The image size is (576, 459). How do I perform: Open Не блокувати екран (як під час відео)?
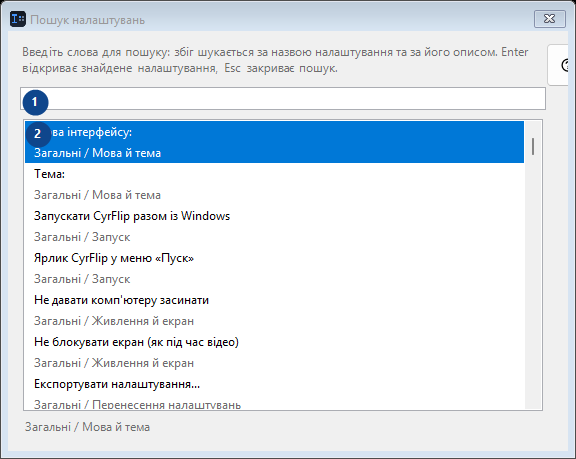click(x=274, y=352)
